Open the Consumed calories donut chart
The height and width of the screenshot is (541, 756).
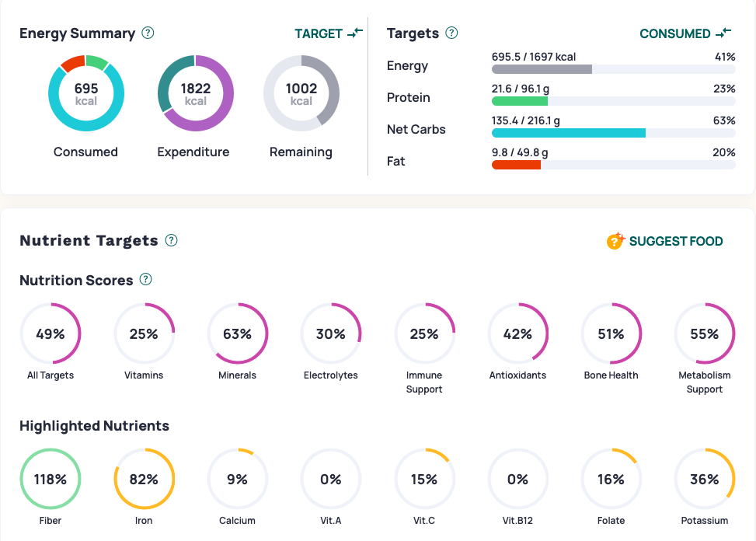(86, 93)
